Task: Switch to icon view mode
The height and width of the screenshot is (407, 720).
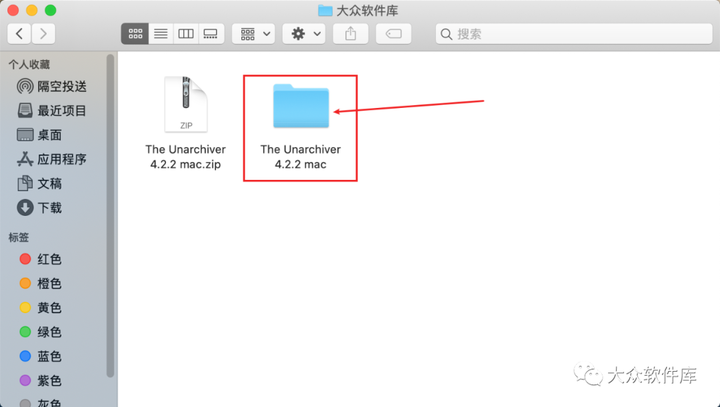Action: [x=135, y=34]
